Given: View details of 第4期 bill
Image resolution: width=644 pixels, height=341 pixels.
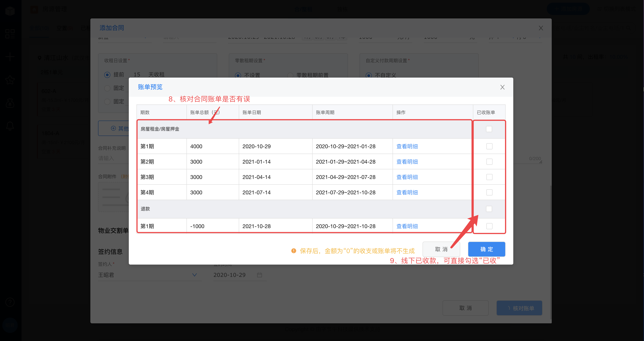Looking at the screenshot, I should coord(407,192).
